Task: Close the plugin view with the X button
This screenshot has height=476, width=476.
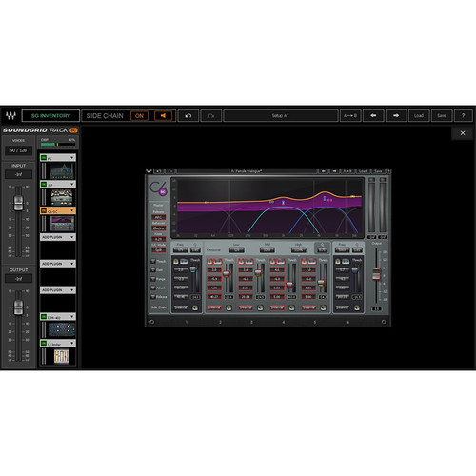Action: click(x=463, y=133)
